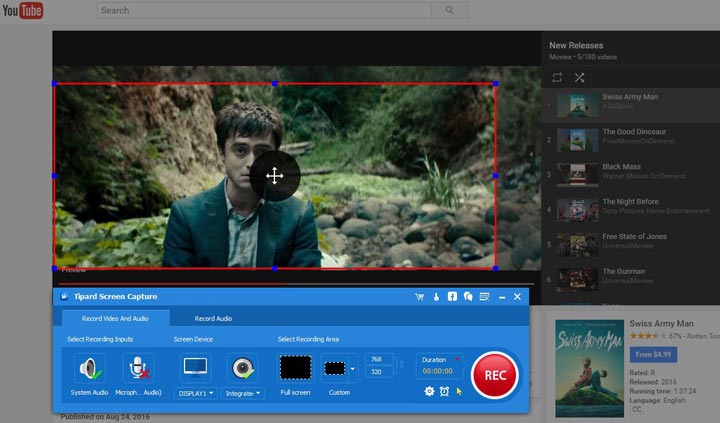Open the shopping cart purchase icon
Viewport: 720px width, 423px height.
pos(419,297)
